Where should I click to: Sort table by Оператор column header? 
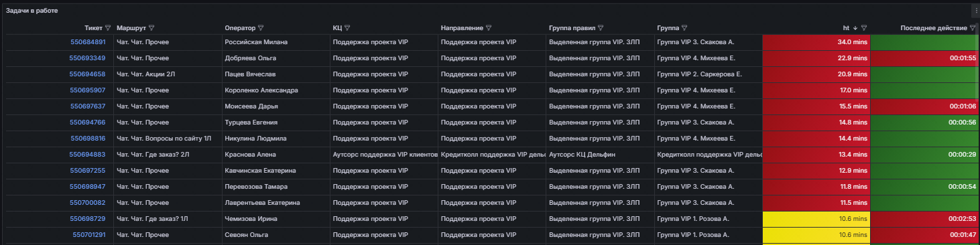pos(240,28)
